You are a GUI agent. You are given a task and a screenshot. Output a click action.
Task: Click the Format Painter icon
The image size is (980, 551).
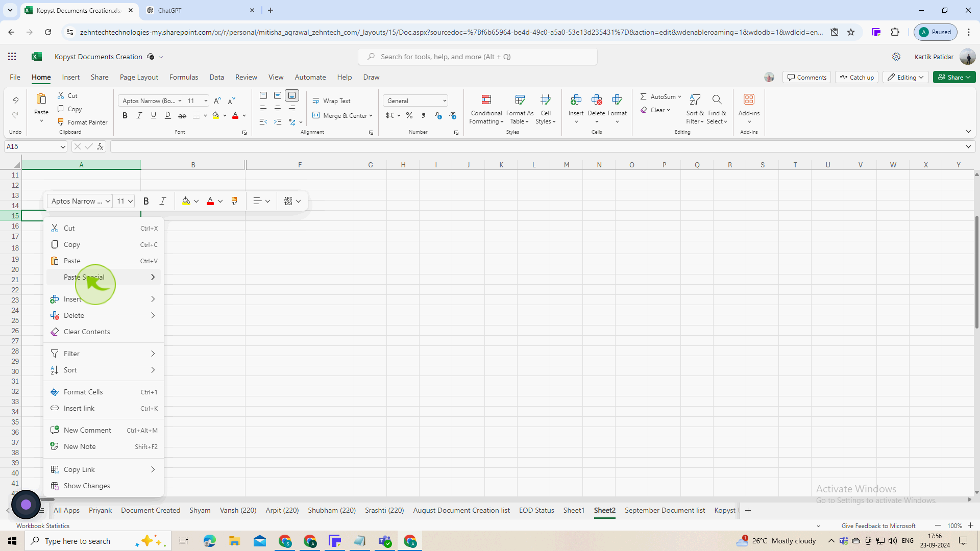(x=61, y=122)
